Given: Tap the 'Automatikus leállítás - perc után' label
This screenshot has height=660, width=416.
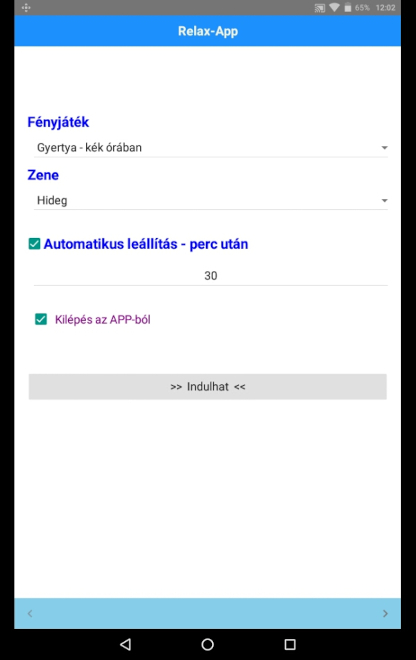Looking at the screenshot, I should click(146, 244).
